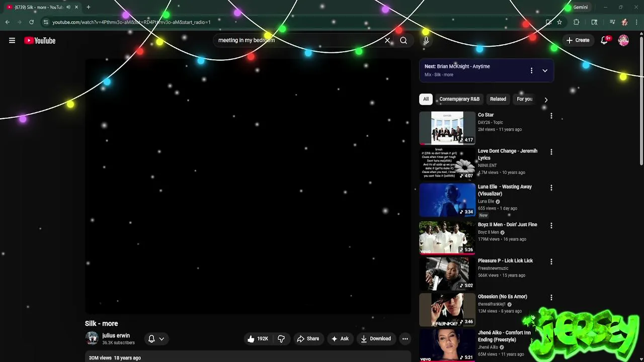Click the browser address bar URL
This screenshot has width=644, height=362.
(x=132, y=22)
